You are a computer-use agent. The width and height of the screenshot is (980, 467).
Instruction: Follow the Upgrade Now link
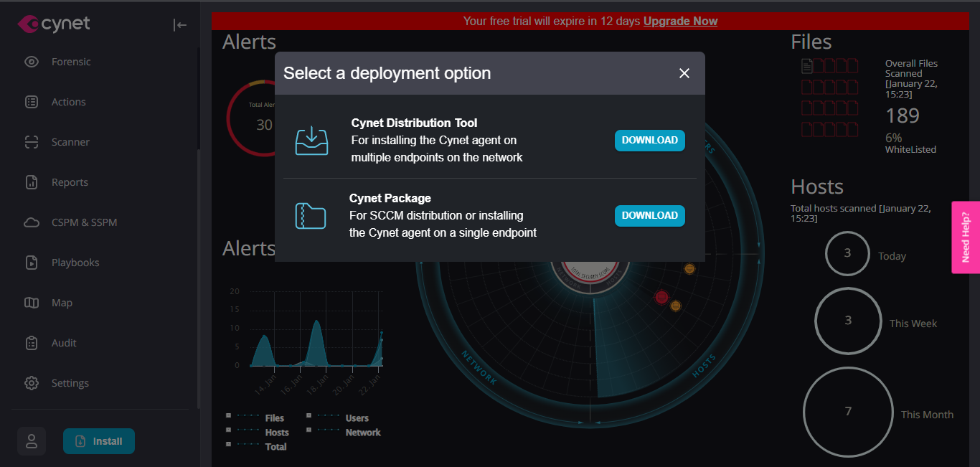pos(680,21)
